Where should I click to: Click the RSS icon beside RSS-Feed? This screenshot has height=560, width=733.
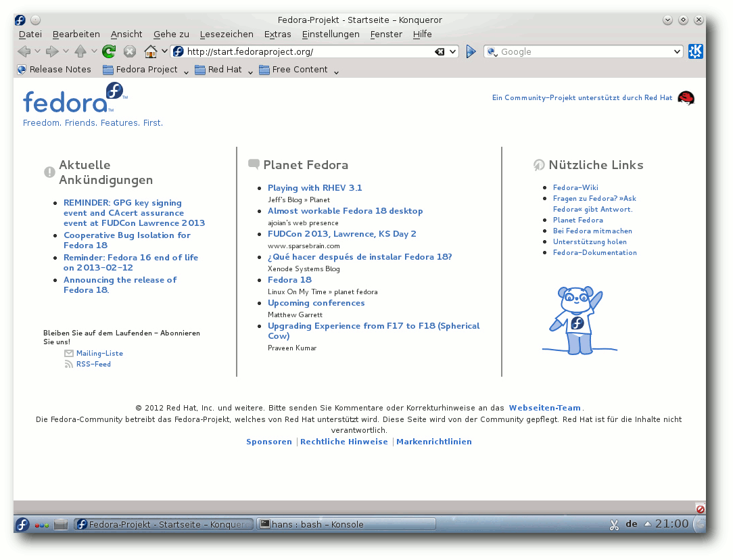(69, 364)
